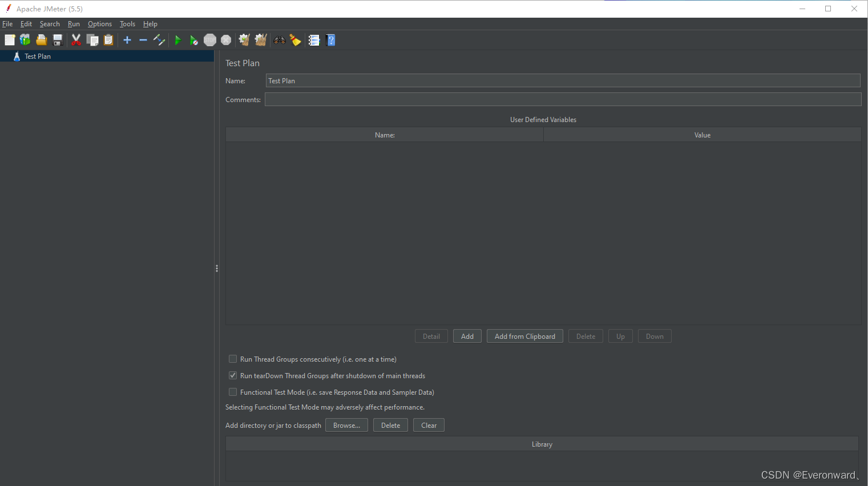Click the Detail button
Image resolution: width=868 pixels, height=486 pixels.
(431, 336)
